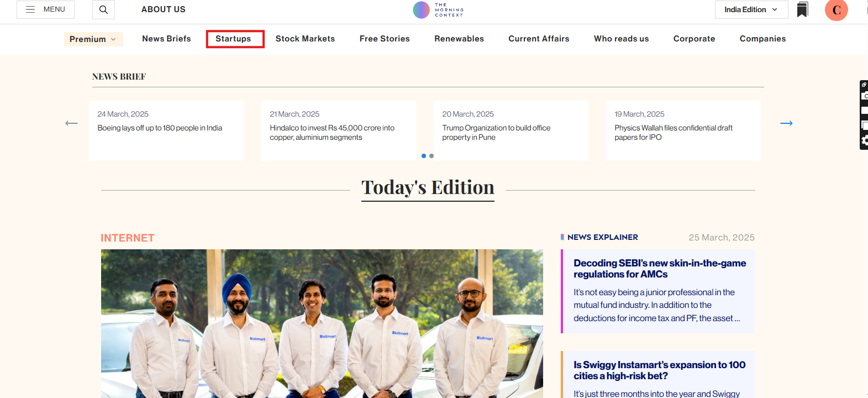Expand the Premium dropdown
This screenshot has height=398, width=868.
click(93, 39)
